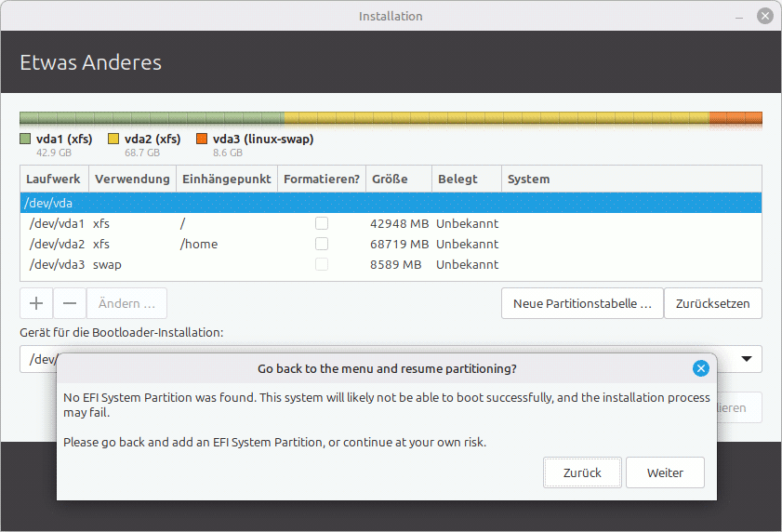Image resolution: width=782 pixels, height=532 pixels.
Task: Click the Größe column header
Action: click(399, 179)
